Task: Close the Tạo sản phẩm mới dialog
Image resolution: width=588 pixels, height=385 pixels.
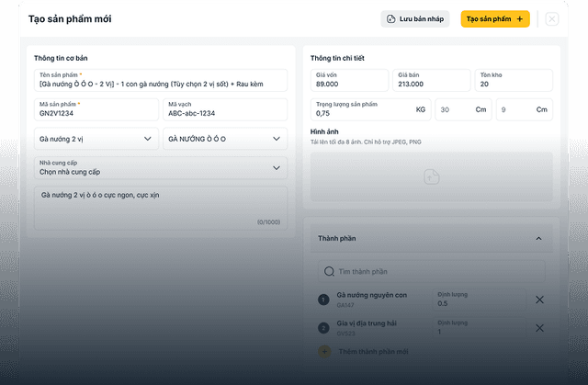Action: (551, 18)
